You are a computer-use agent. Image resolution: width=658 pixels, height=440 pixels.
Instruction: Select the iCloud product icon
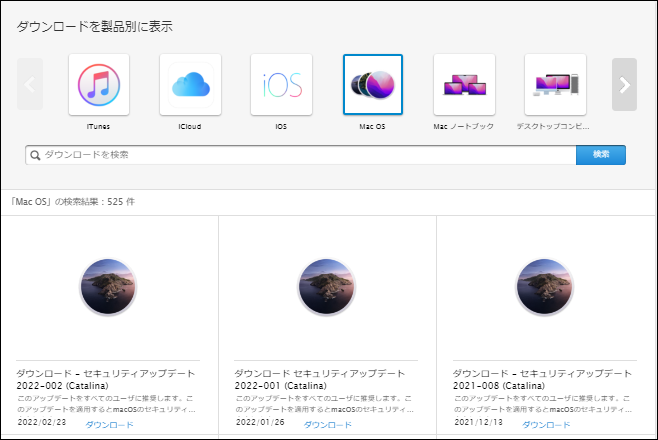pyautogui.click(x=190, y=85)
